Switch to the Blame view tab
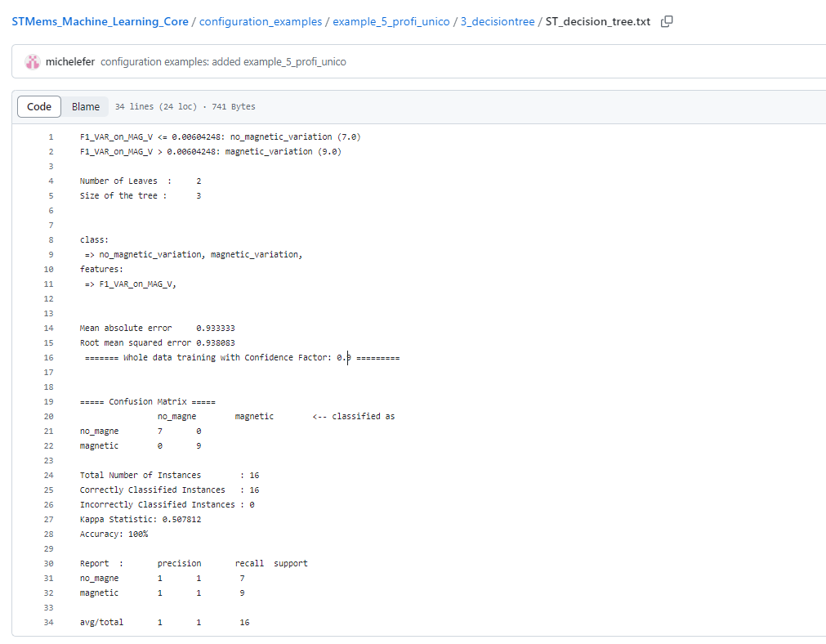This screenshot has height=644, width=826. [x=86, y=106]
